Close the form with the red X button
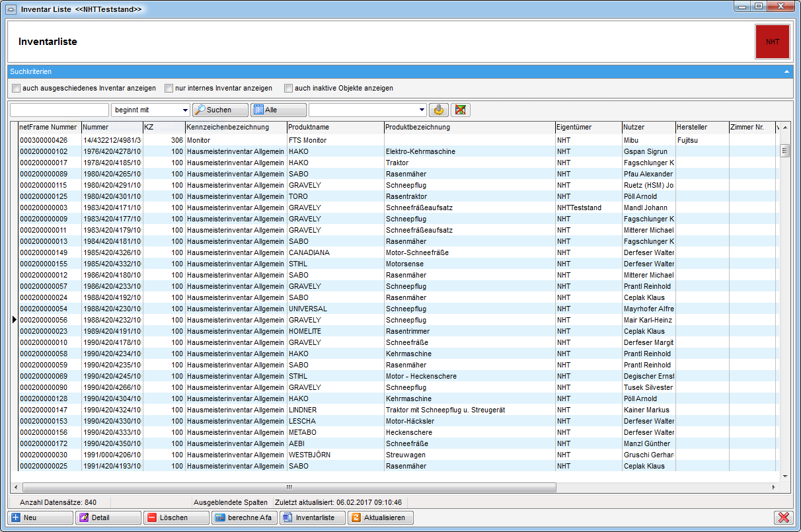 tap(783, 517)
